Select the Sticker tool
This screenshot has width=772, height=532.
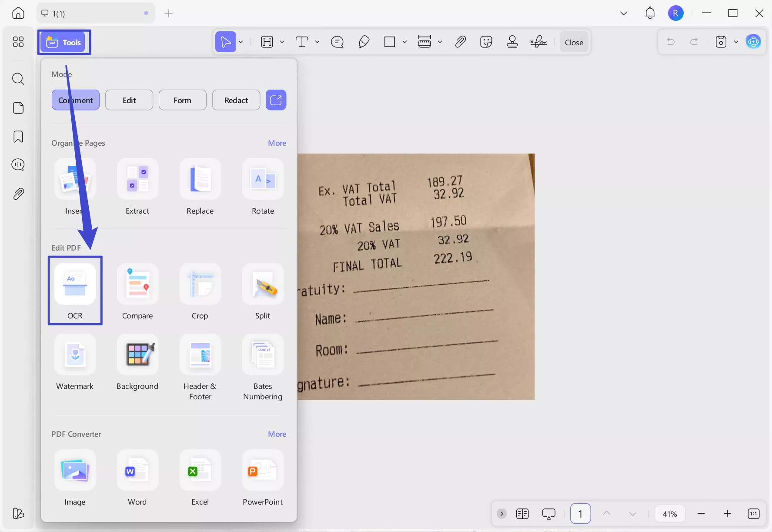486,42
